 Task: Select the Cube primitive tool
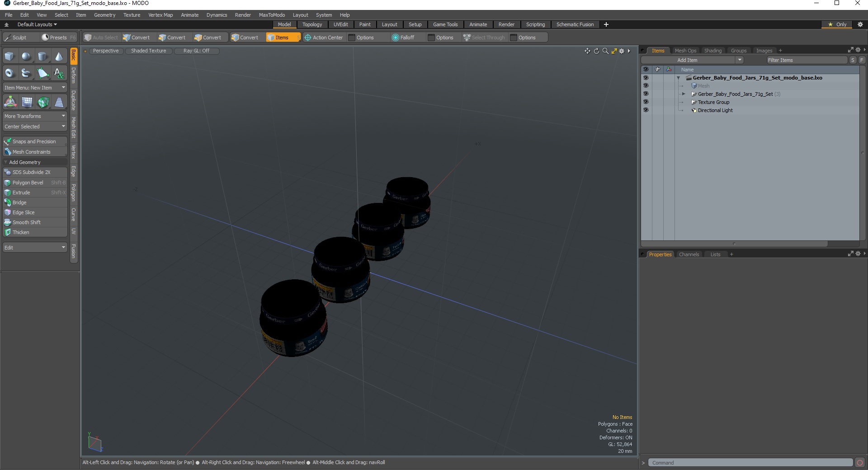coord(9,56)
